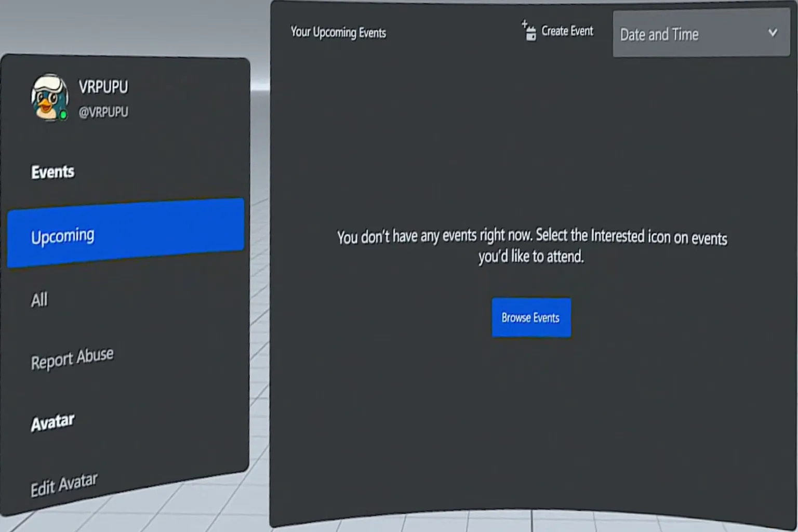The image size is (798, 532).
Task: Click the chevron arrow on Date and Time
Action: pyautogui.click(x=773, y=33)
